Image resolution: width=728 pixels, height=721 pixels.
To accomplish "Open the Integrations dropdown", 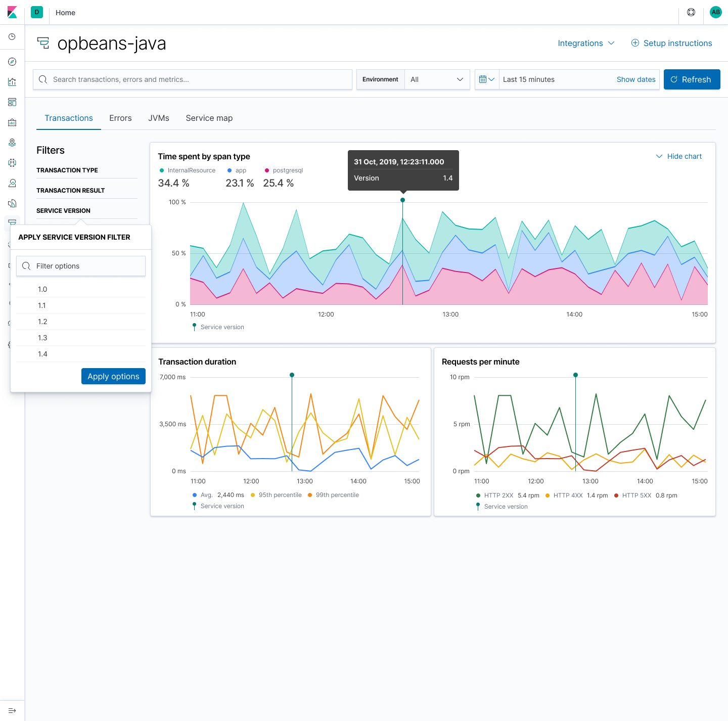I will point(586,43).
